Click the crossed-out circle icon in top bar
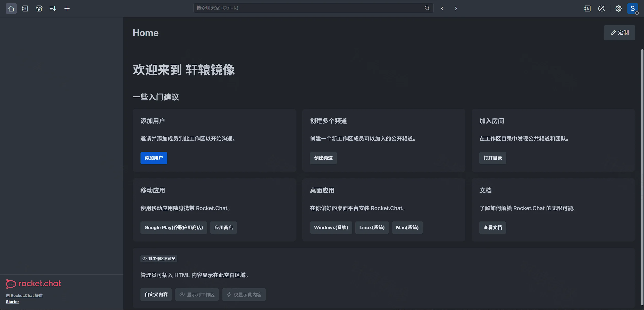Viewport: 644px width, 310px height. 601,8
